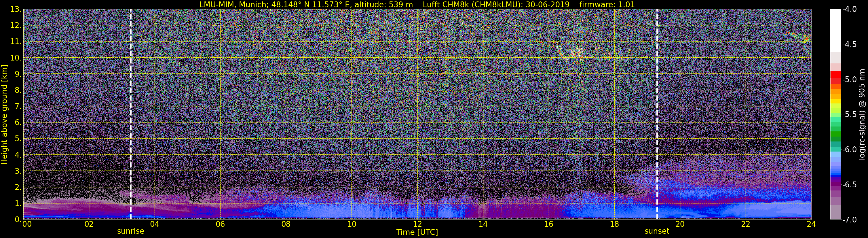Click the "20" time axis tick label
This screenshot has width=868, height=238.
point(680,224)
